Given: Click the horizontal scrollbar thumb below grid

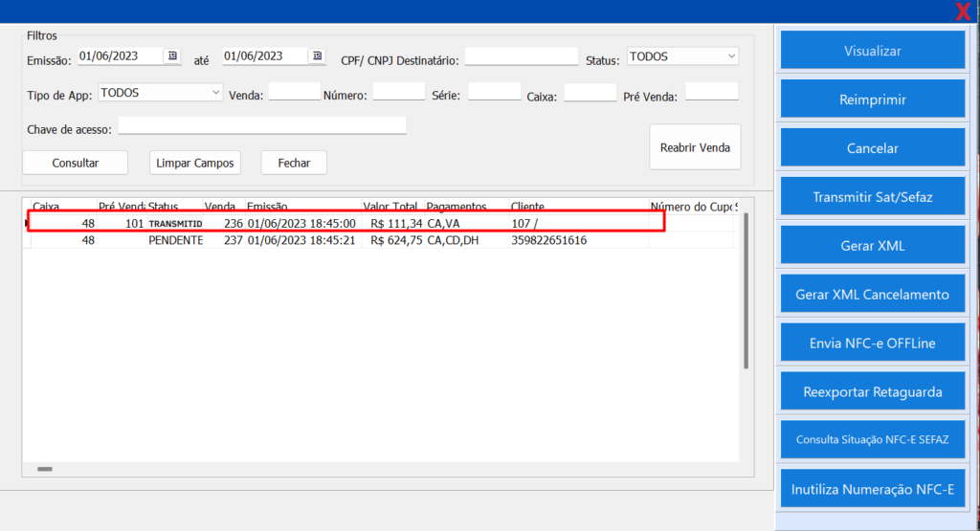Looking at the screenshot, I should pyautogui.click(x=45, y=469).
